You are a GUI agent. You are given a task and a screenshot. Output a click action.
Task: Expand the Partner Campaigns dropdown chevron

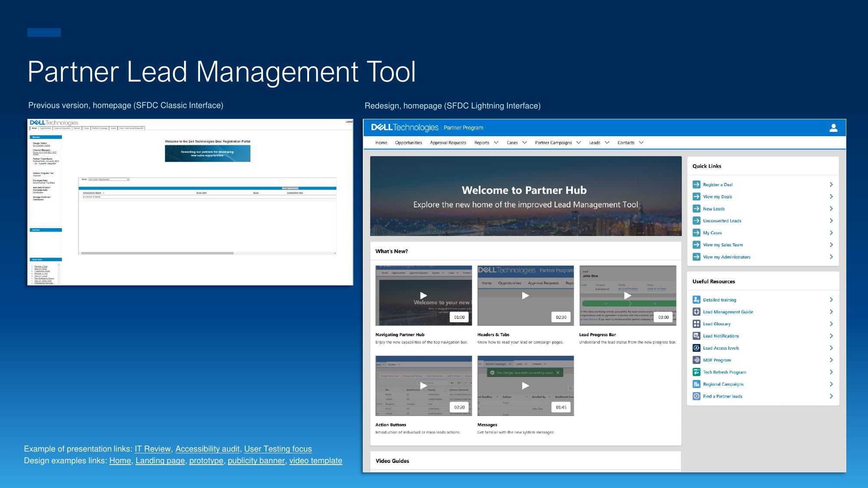[579, 143]
